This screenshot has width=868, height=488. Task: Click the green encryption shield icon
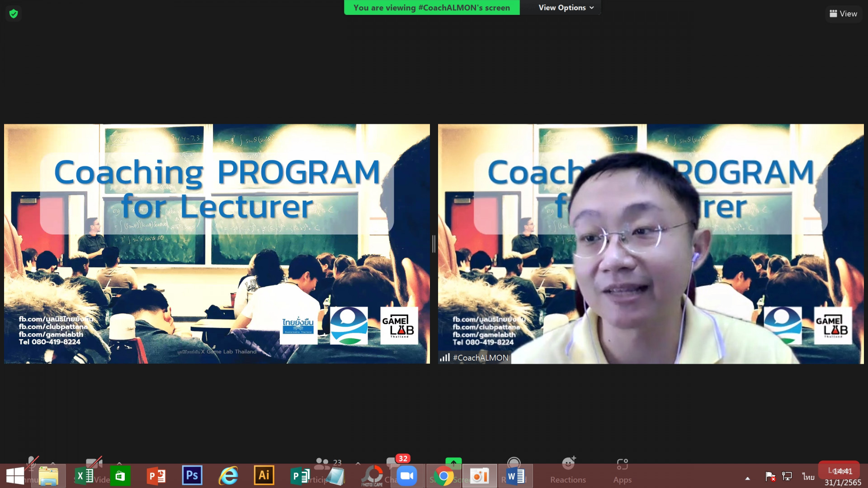(x=14, y=14)
